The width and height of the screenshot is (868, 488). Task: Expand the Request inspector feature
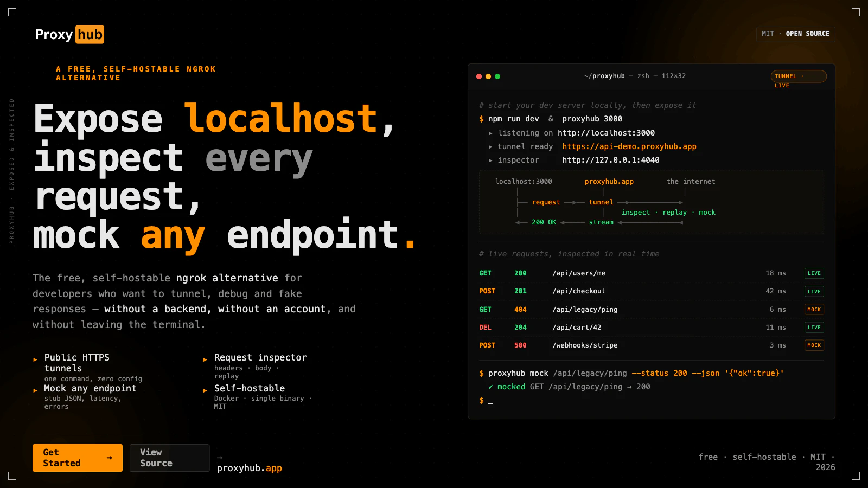click(260, 358)
